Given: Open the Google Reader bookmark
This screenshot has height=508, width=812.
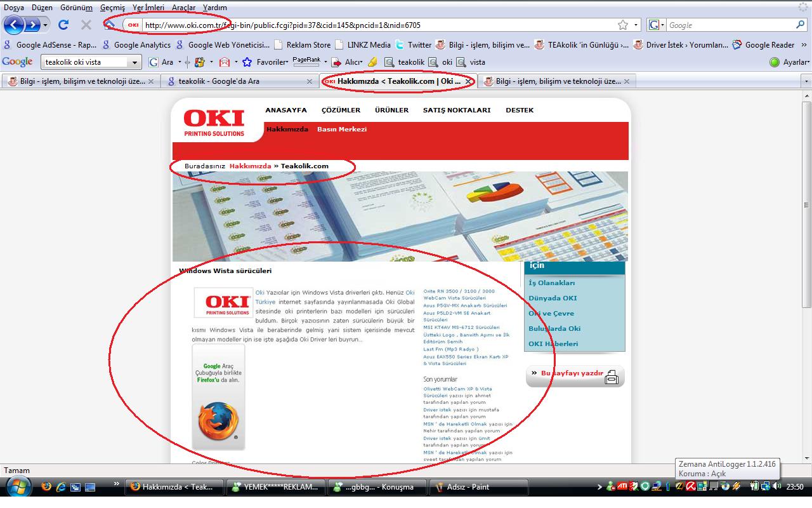Looking at the screenshot, I should click(763, 44).
